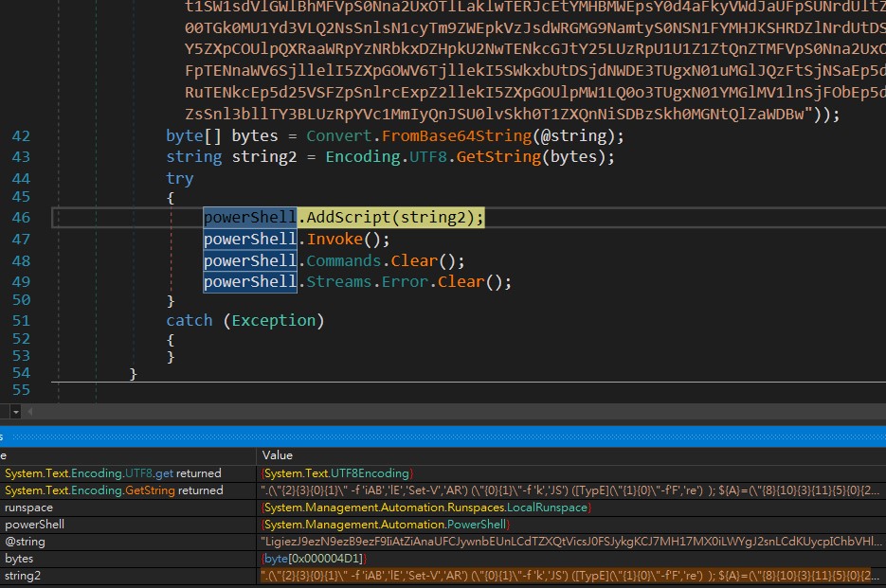Click Clear on the Commands line
Image resolution: width=886 pixels, height=588 pixels.
click(414, 261)
